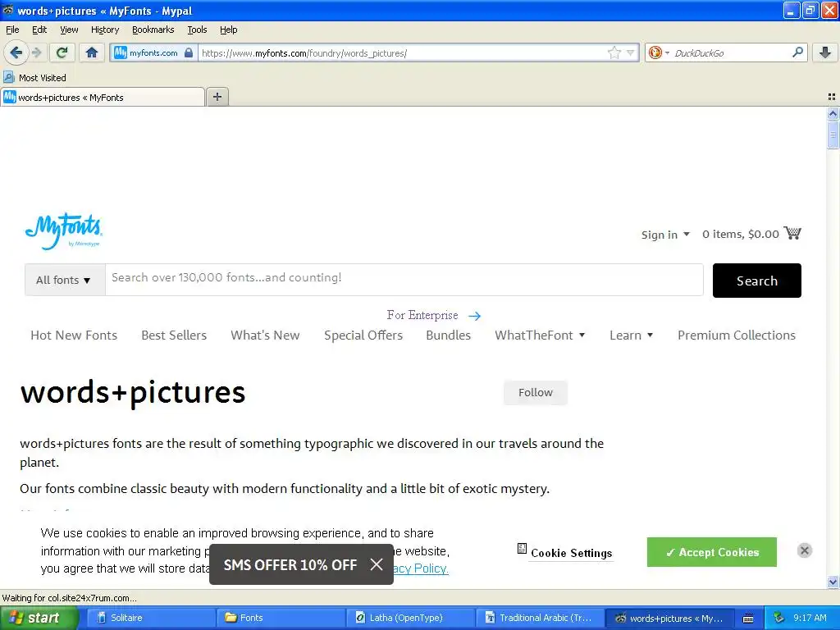Click the black Search button
Image resolution: width=840 pixels, height=630 pixels.
pos(756,281)
